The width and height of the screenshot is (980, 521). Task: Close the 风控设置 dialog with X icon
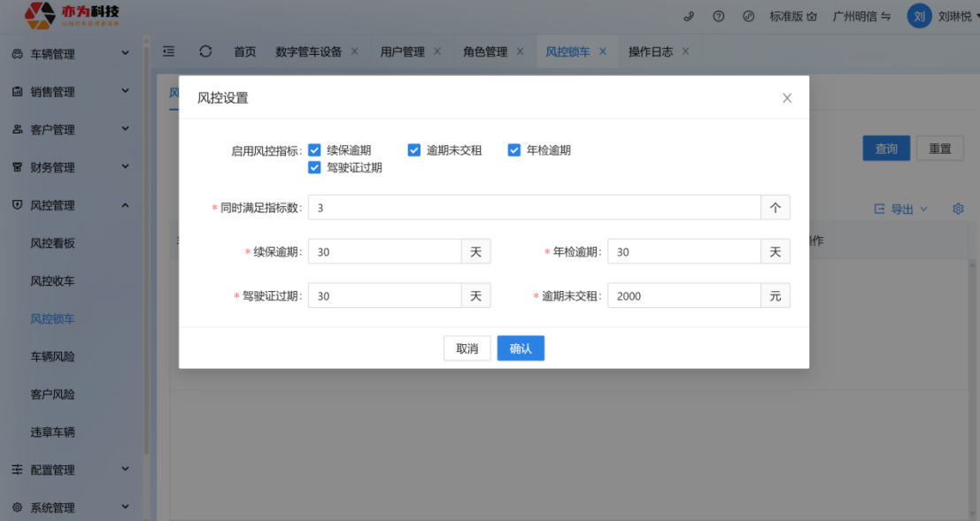point(787,98)
